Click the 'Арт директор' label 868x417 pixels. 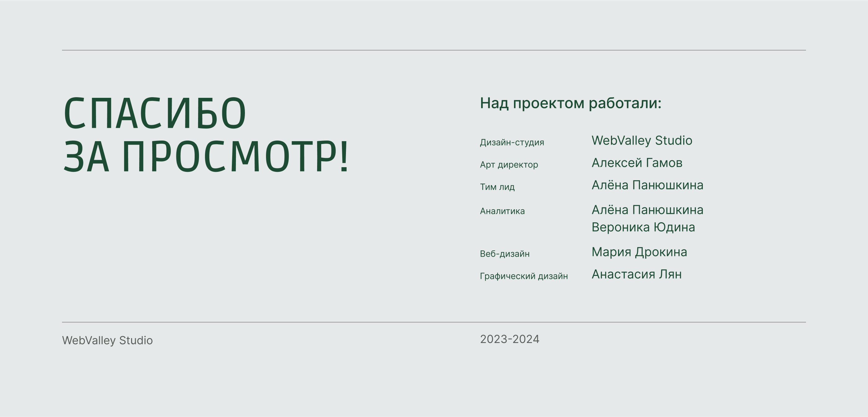[509, 165]
